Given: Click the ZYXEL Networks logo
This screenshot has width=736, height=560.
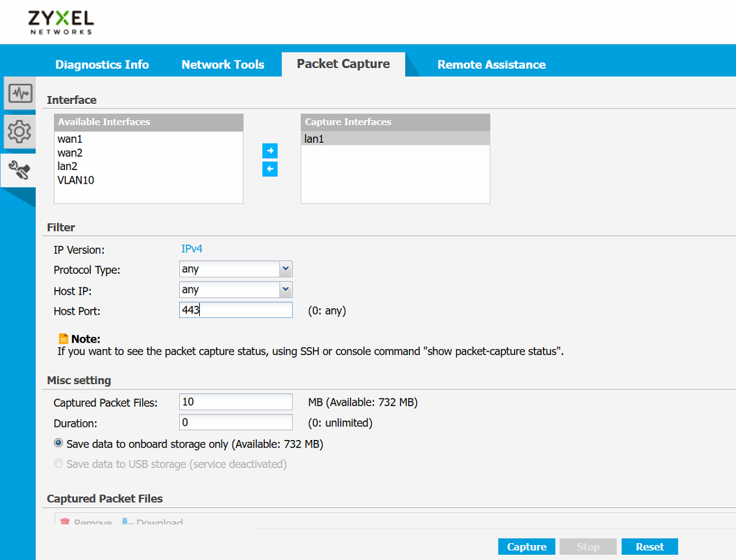Looking at the screenshot, I should (61, 22).
